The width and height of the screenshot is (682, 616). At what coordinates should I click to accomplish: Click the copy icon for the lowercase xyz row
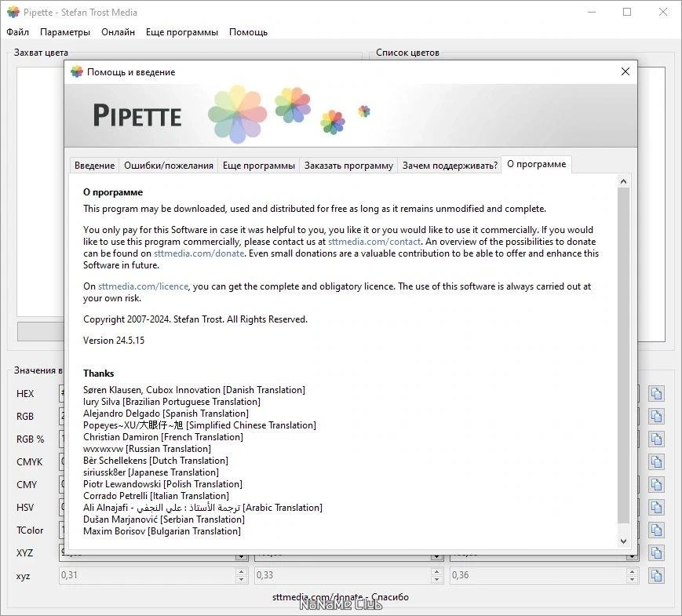[x=656, y=575]
